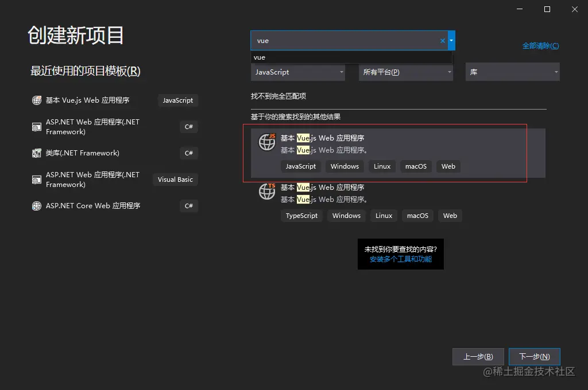Image resolution: width=588 pixels, height=390 pixels.
Task: Close the create project window
Action: (574, 9)
